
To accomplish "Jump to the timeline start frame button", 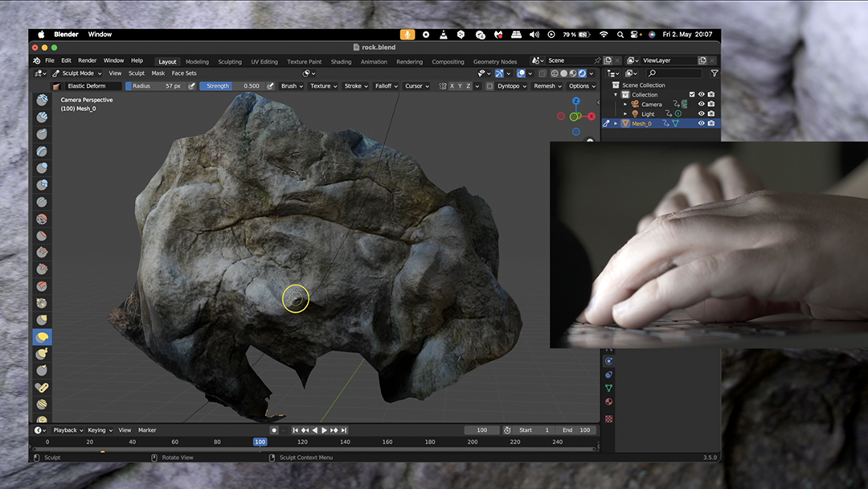I will click(296, 430).
